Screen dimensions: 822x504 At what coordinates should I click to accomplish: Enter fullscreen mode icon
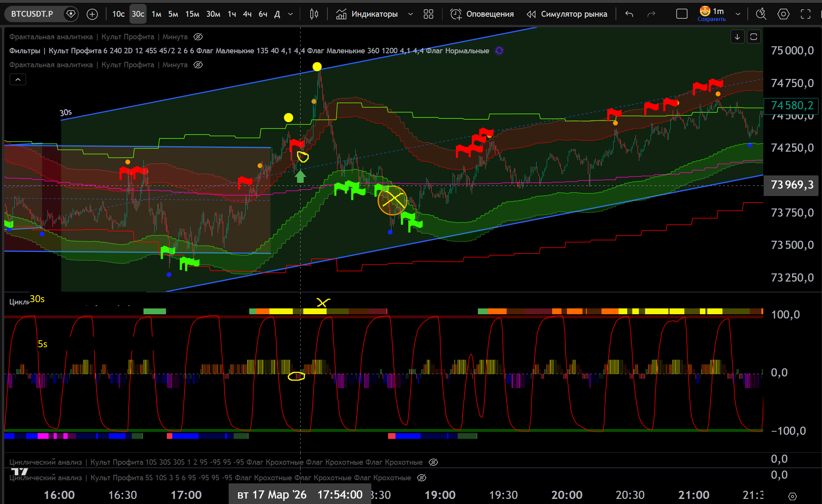coord(806,14)
